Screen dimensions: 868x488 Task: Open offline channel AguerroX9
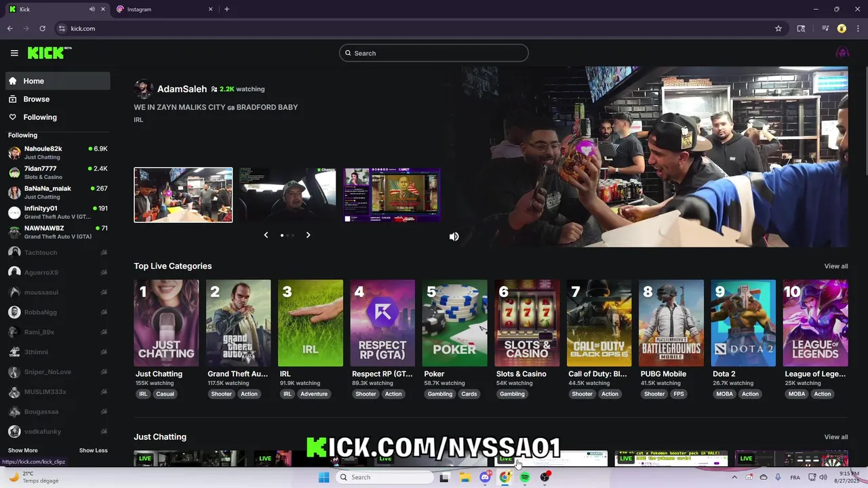[x=58, y=272]
